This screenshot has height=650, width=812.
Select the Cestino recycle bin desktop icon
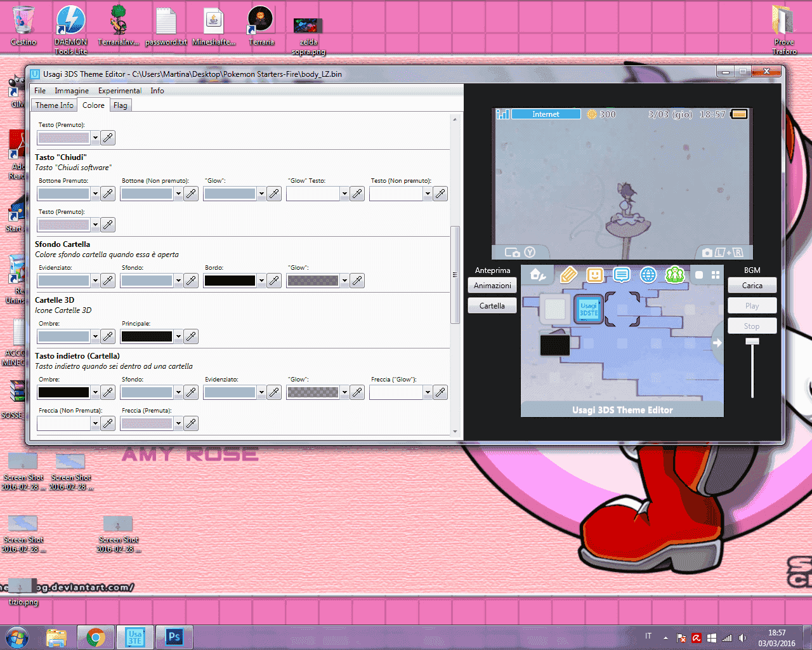click(x=23, y=25)
